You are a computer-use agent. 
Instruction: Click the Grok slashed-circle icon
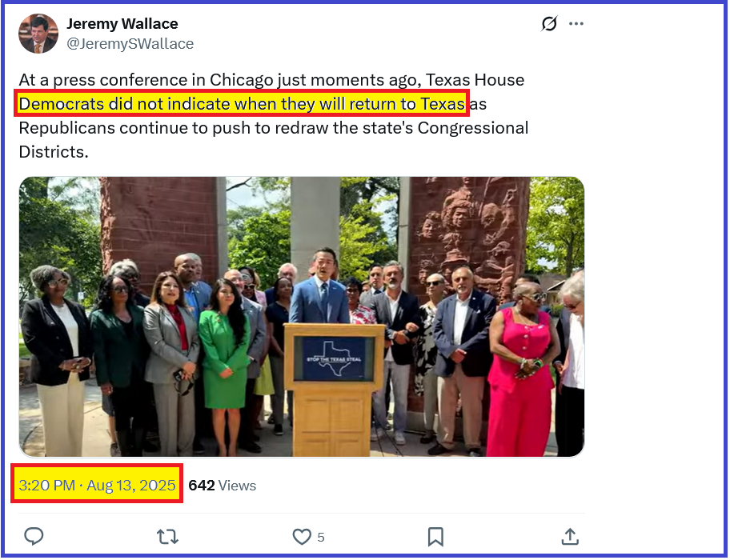click(549, 23)
